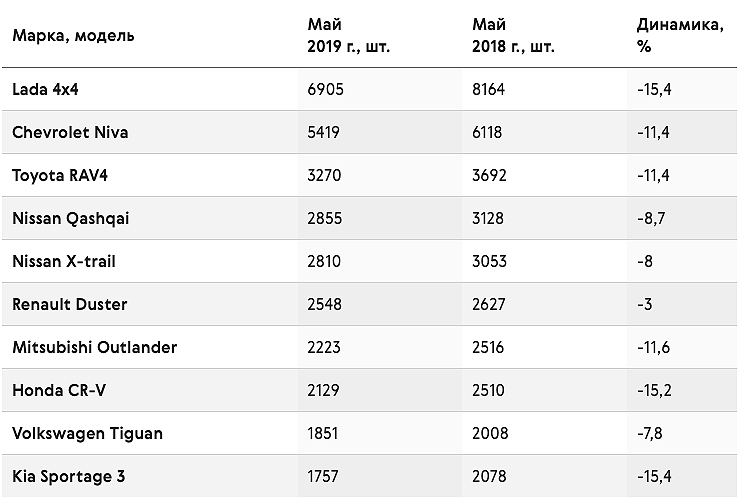Click the 2627 value in Renault Duster row
Screen dimensions: 739x499
[x=489, y=304]
